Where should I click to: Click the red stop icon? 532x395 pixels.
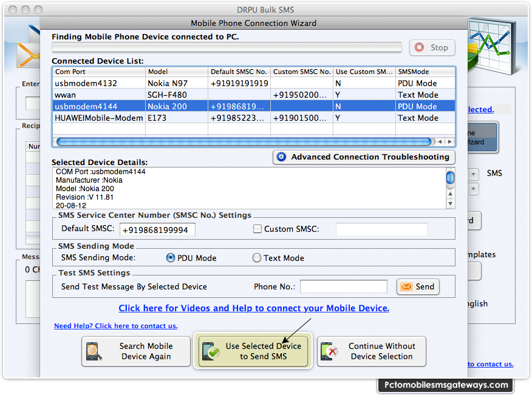[420, 47]
